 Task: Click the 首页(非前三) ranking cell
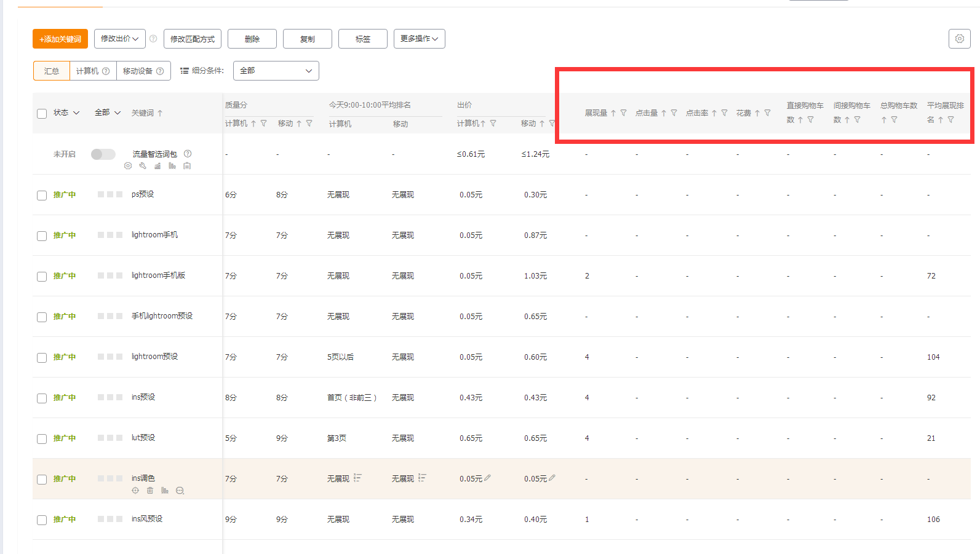point(352,398)
